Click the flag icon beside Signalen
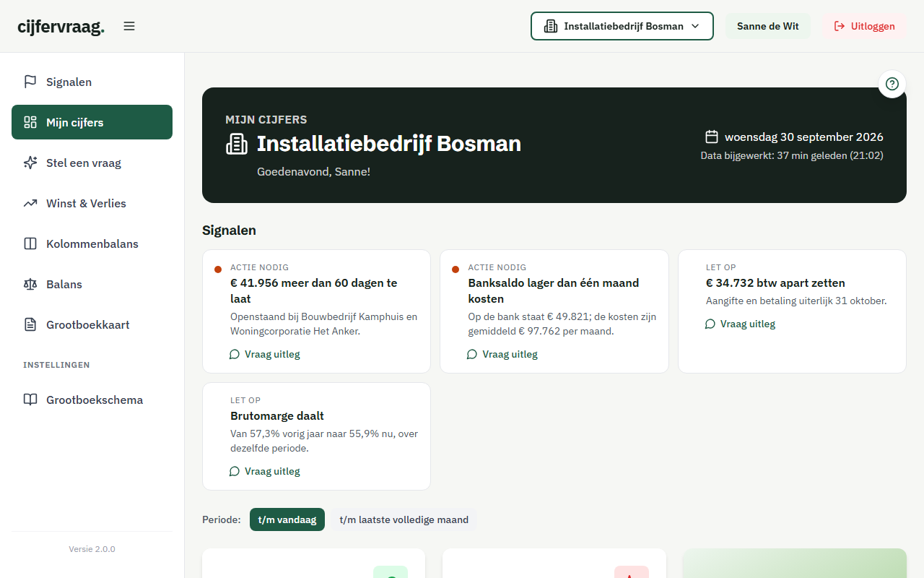The image size is (924, 578). (x=30, y=82)
